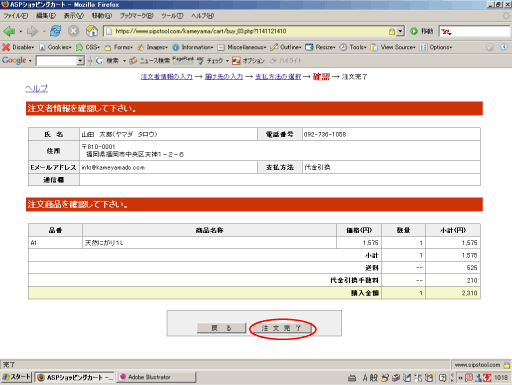Click the Google logo on the Google toolbar
The height and width of the screenshot is (385, 512).
pyautogui.click(x=14, y=60)
